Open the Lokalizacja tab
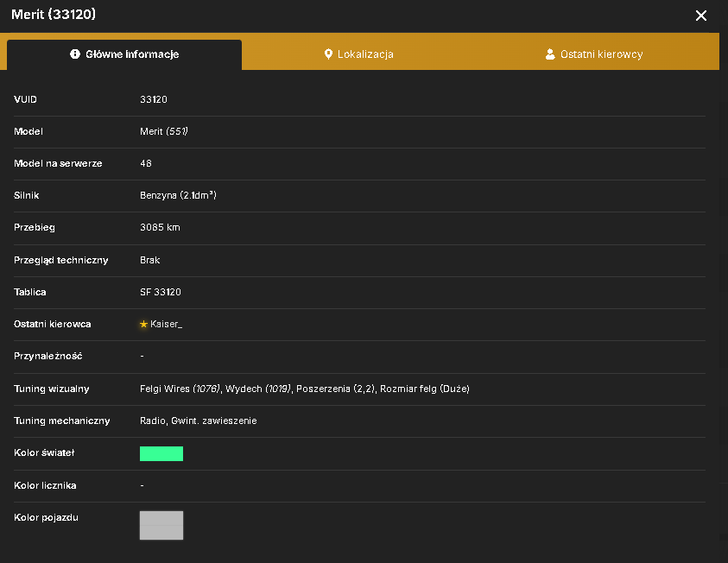The image size is (728, 563). 359,54
